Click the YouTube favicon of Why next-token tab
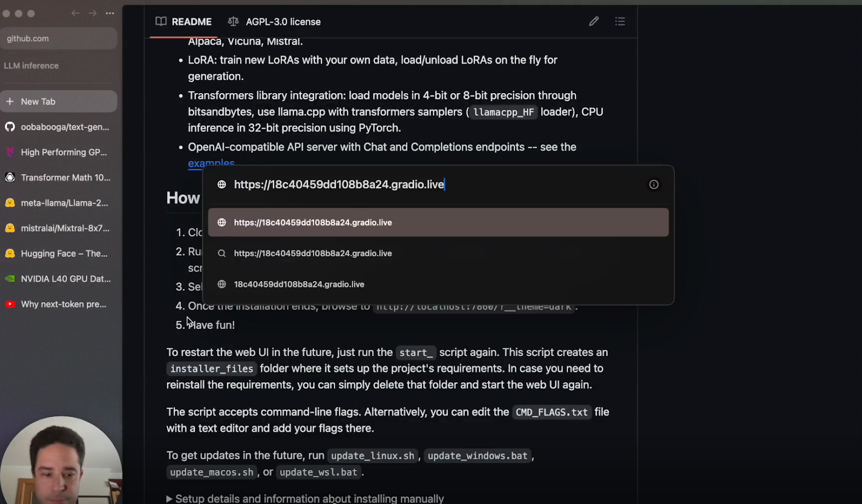Image resolution: width=862 pixels, height=504 pixels. (10, 304)
